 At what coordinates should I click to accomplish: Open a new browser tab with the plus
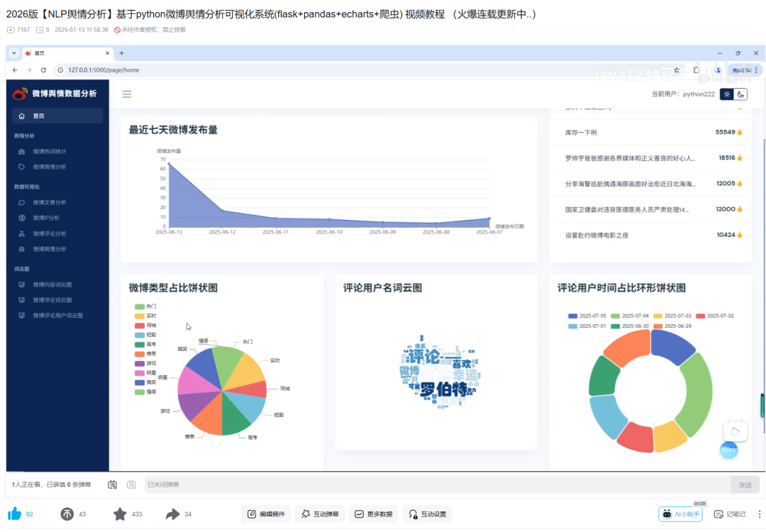tap(122, 52)
